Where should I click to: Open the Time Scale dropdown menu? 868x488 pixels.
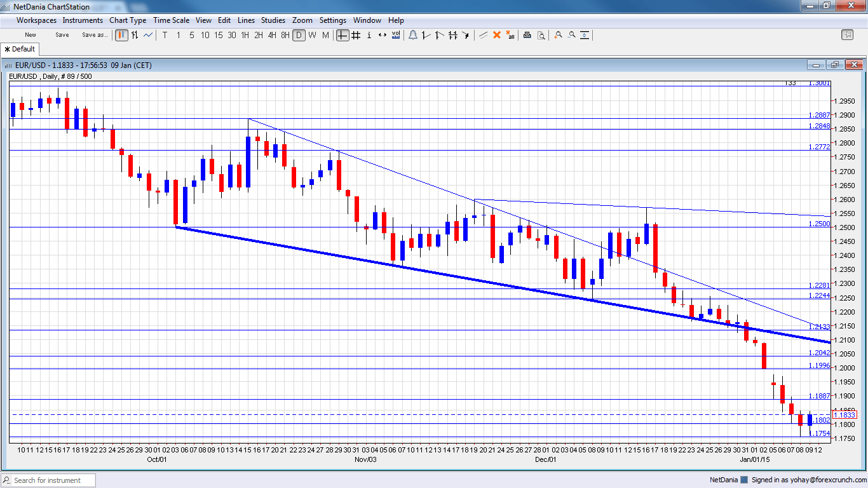pyautogui.click(x=171, y=20)
